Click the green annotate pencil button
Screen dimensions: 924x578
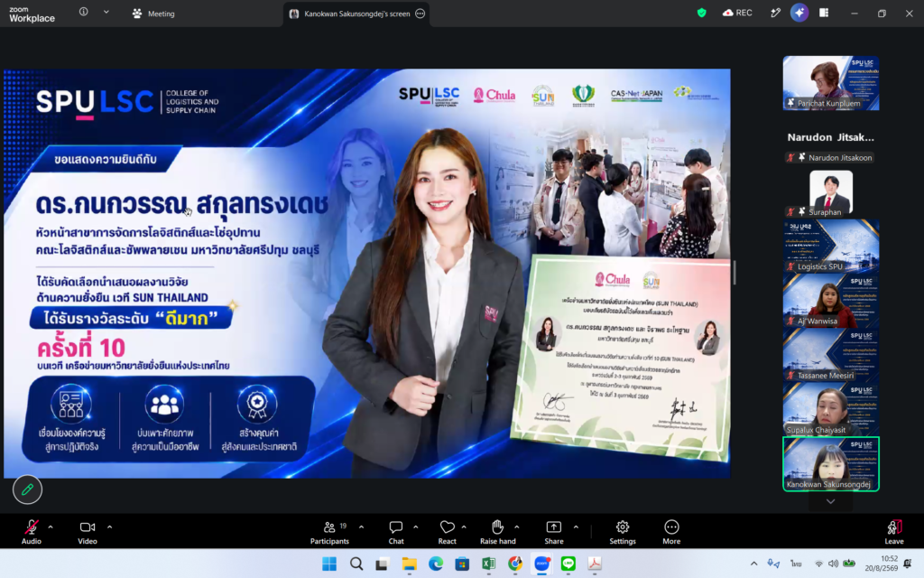(27, 489)
